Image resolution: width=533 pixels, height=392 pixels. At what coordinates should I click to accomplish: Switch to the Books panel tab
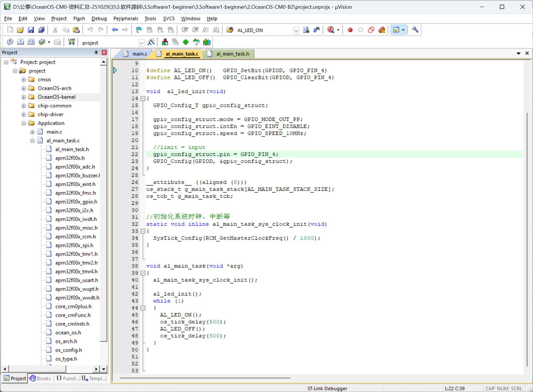point(41,378)
